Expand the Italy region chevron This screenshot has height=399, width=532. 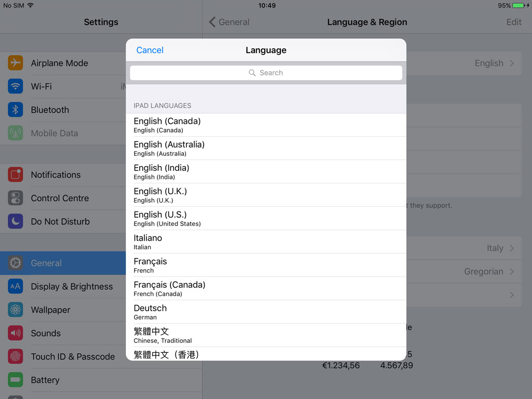tap(512, 248)
